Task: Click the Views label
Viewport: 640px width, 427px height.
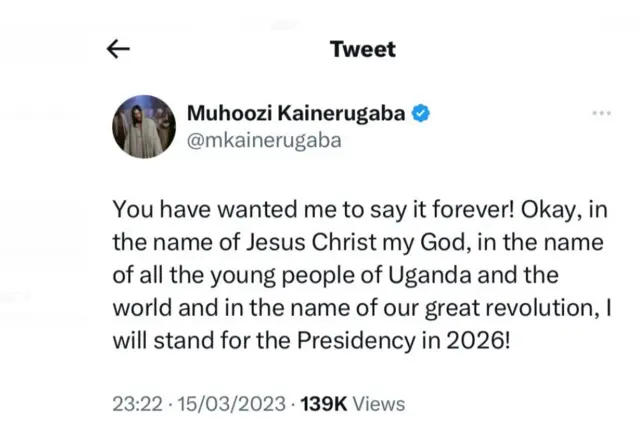Action: (x=379, y=404)
